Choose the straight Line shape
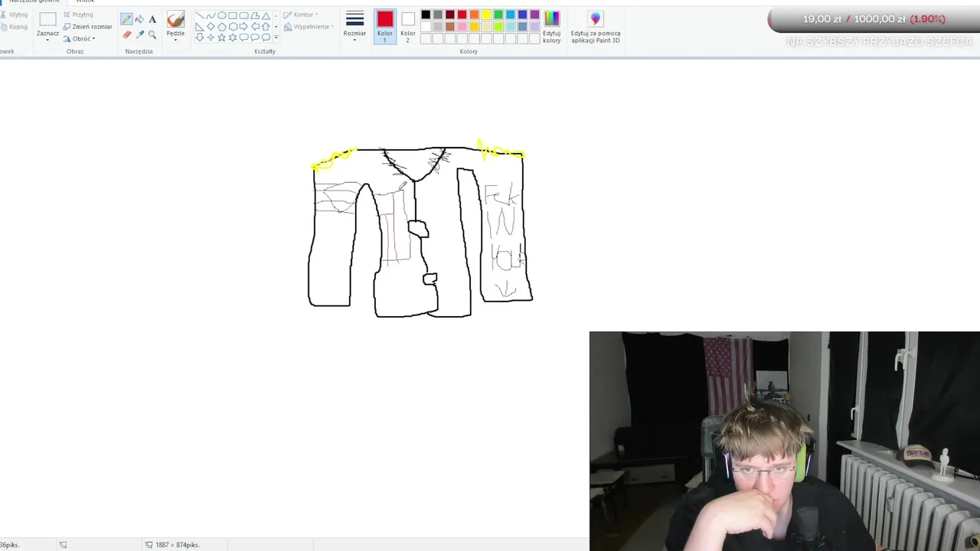This screenshot has width=980, height=551. 200,15
